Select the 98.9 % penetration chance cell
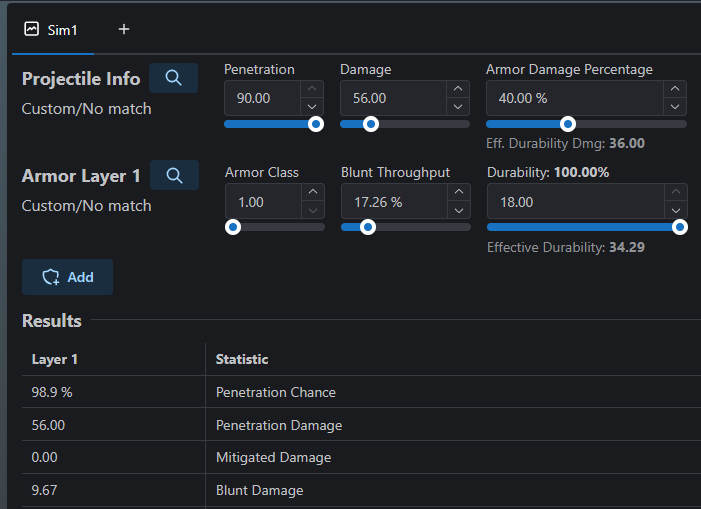 tap(114, 392)
